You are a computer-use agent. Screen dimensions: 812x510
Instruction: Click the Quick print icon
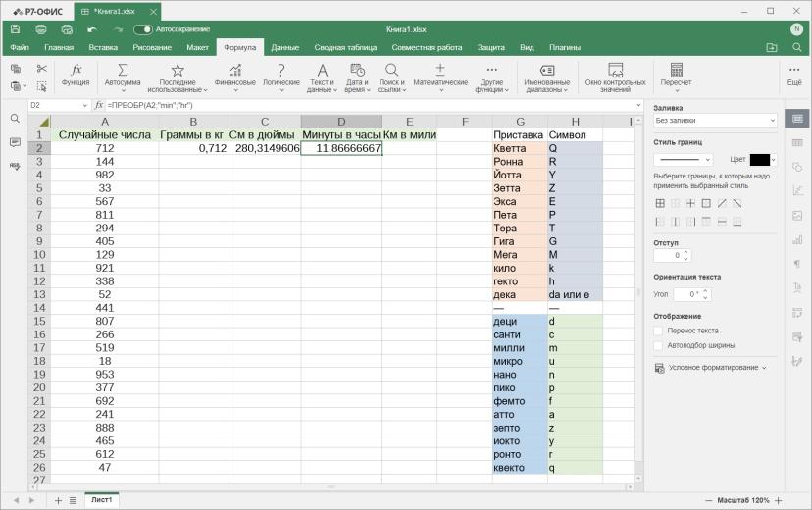(x=67, y=29)
